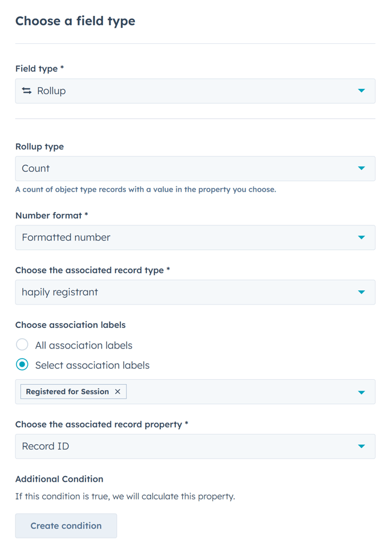Viewport: 392px width, 552px height.
Task: Click empty area of association labels field
Action: tap(239, 392)
